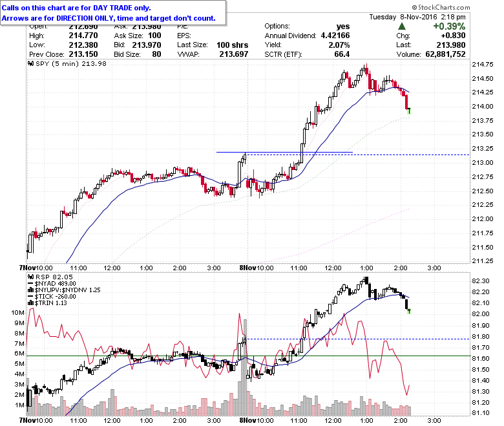504x426 pixels.
Task: Click the '82.30' RSP axis label
Action: [x=481, y=281]
